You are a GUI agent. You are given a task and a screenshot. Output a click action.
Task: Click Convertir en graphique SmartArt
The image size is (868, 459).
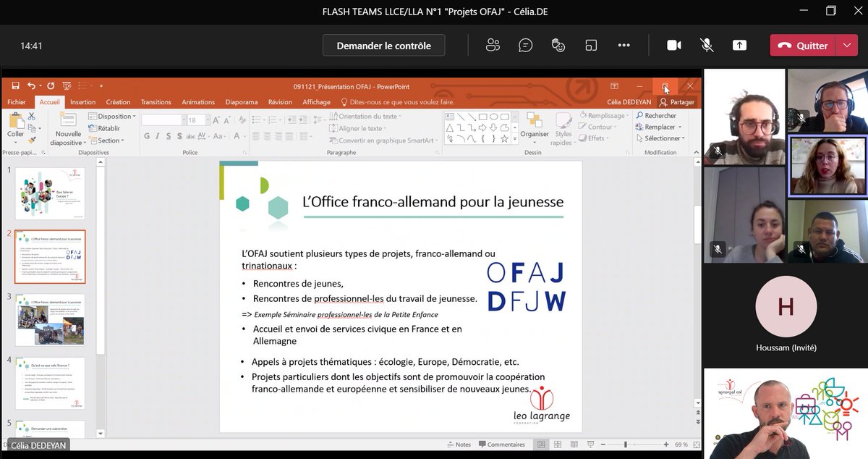(384, 140)
